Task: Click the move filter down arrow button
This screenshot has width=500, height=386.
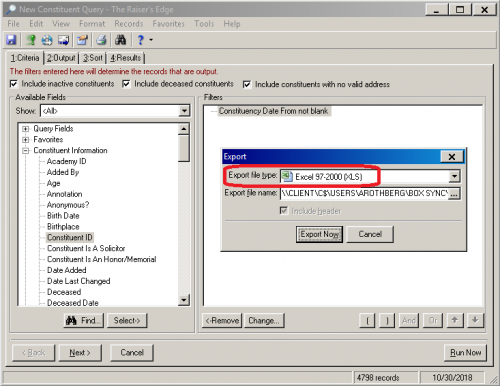Action: pyautogui.click(x=475, y=320)
